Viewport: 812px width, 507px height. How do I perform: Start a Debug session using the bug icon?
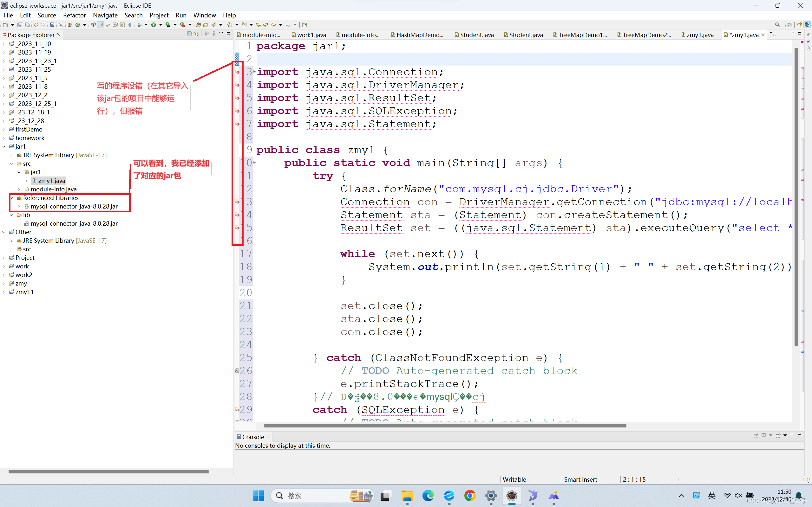point(140,24)
